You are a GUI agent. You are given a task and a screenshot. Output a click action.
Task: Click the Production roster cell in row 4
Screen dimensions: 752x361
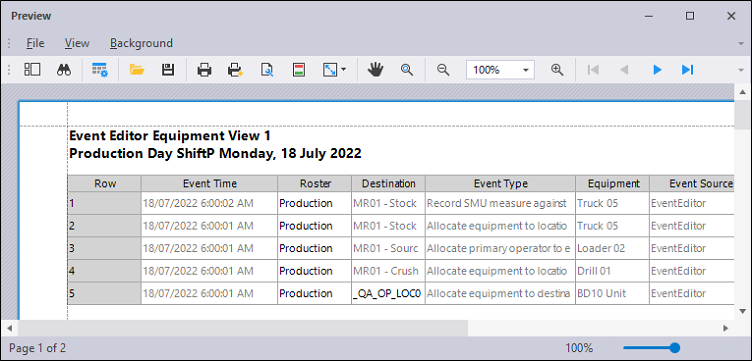[x=315, y=271]
